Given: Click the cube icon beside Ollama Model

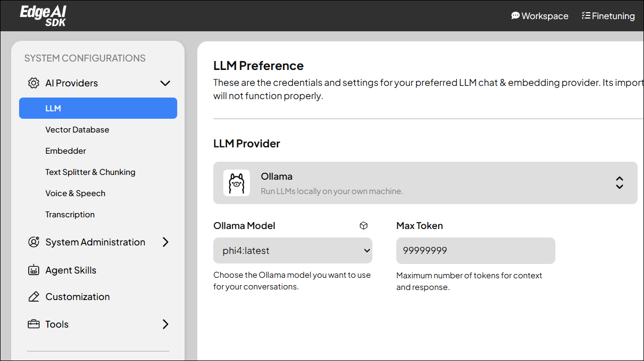Looking at the screenshot, I should point(363,226).
